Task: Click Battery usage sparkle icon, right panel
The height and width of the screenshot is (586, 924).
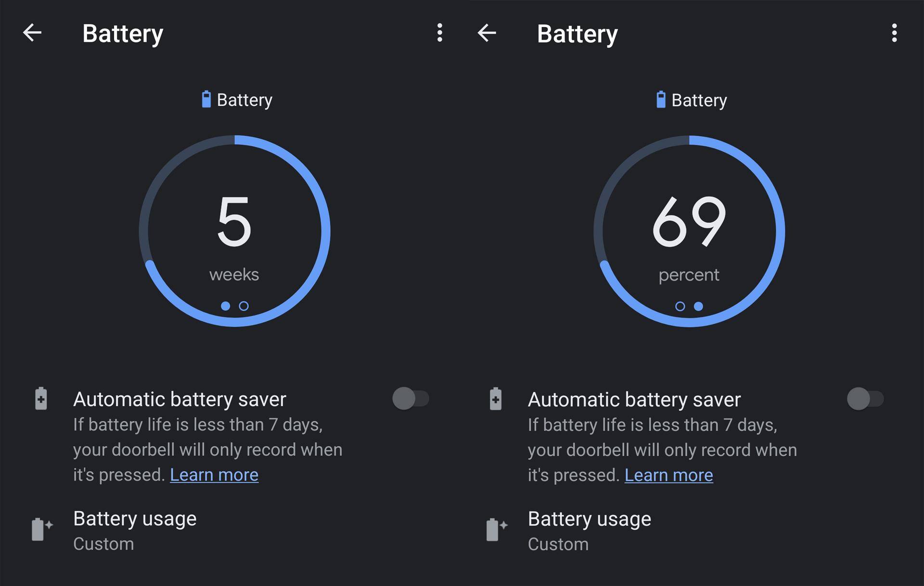Action: coord(497,530)
